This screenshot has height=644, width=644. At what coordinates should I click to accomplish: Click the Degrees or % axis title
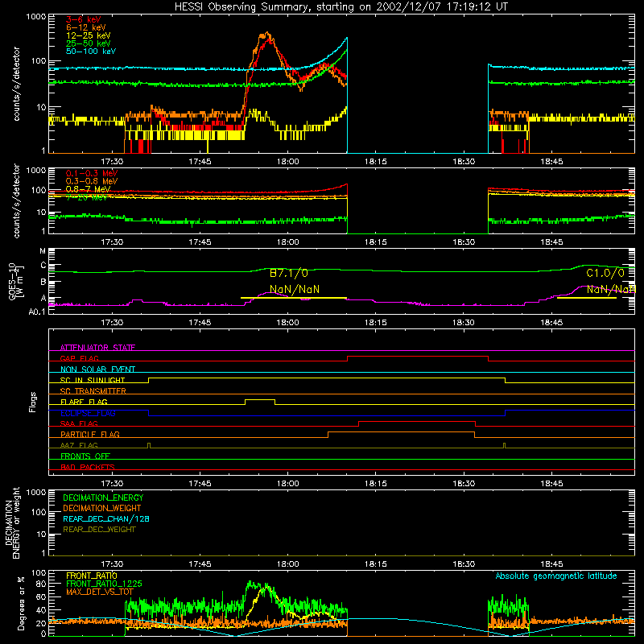[x=21, y=604]
